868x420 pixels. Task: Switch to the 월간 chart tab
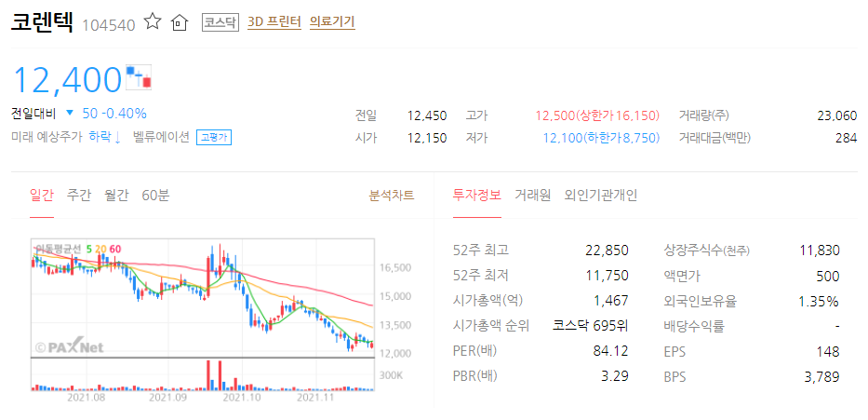tap(116, 195)
